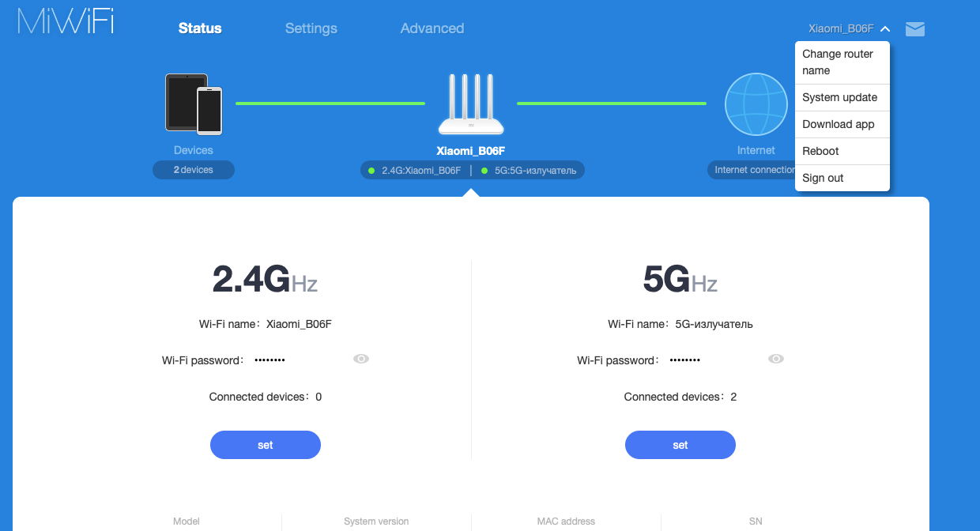Click the Xiaomi router icon
The image size is (980, 531).
[x=471, y=105]
